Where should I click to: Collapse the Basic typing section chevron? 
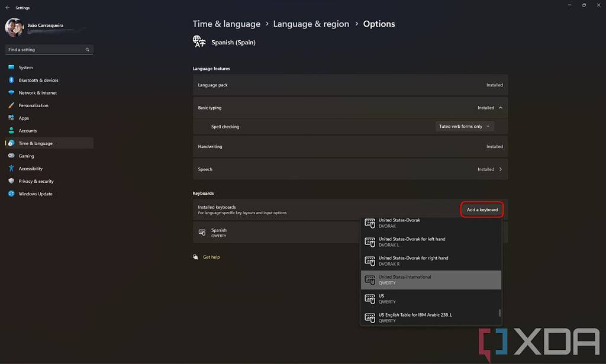pos(501,108)
